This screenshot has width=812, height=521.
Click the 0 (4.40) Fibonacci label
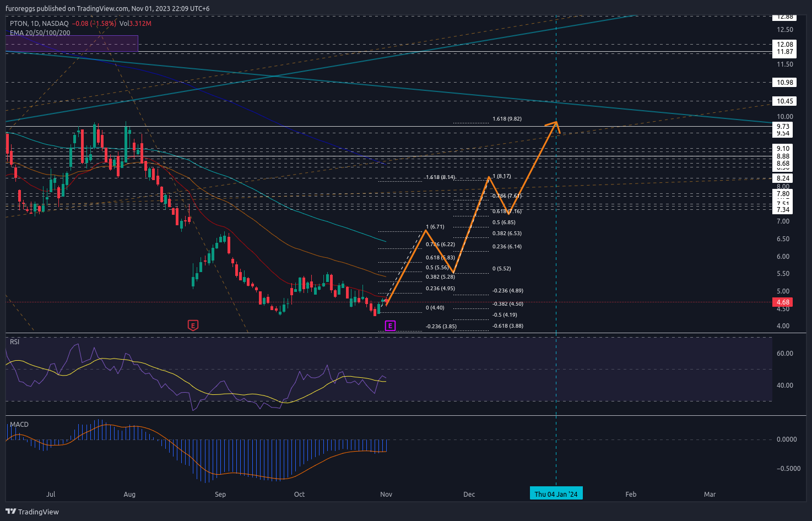point(435,308)
